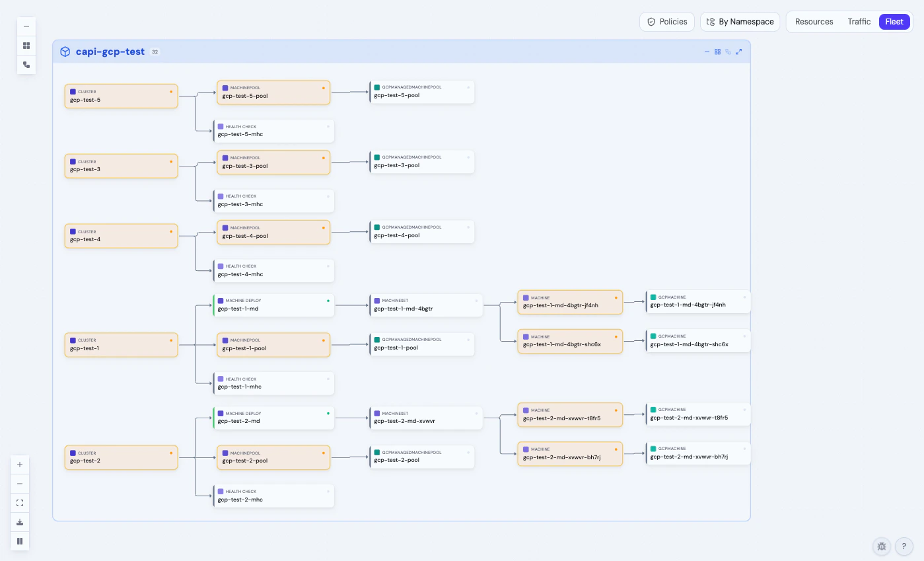Image resolution: width=924 pixels, height=561 pixels.
Task: Select Machine node gcp-test-1-md-4bgtr-jf4nh
Action: coord(570,302)
